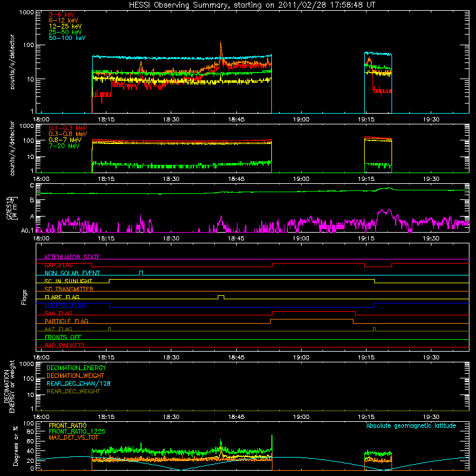The image size is (476, 476).
Task: Click the B class tick label on GOES axis
Action: click(x=32, y=201)
